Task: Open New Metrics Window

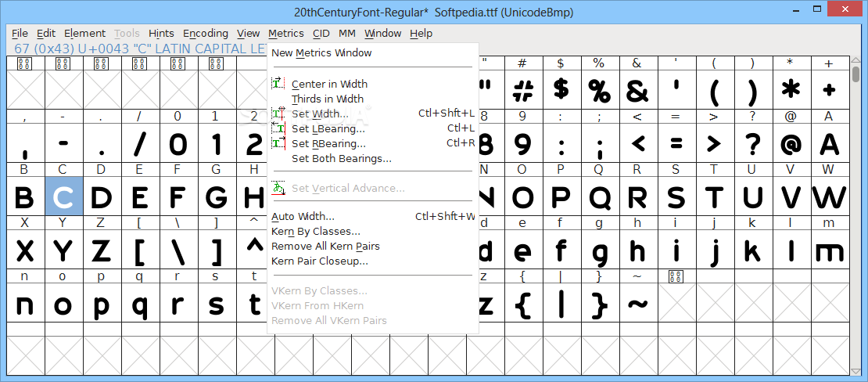Action: pyautogui.click(x=321, y=53)
